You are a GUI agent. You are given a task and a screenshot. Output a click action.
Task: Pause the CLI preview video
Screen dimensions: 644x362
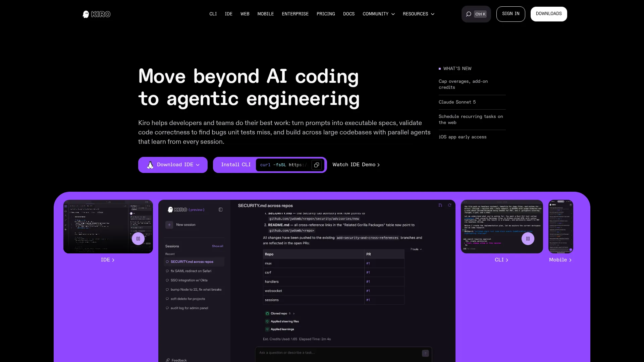pos(528,239)
